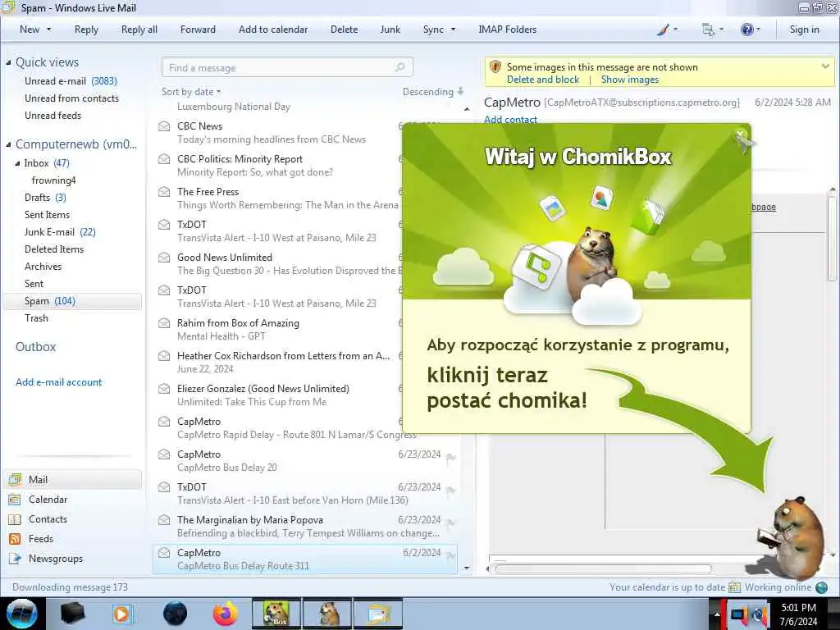Open the Feeds RSS icon
The height and width of the screenshot is (630, 840).
(x=15, y=539)
